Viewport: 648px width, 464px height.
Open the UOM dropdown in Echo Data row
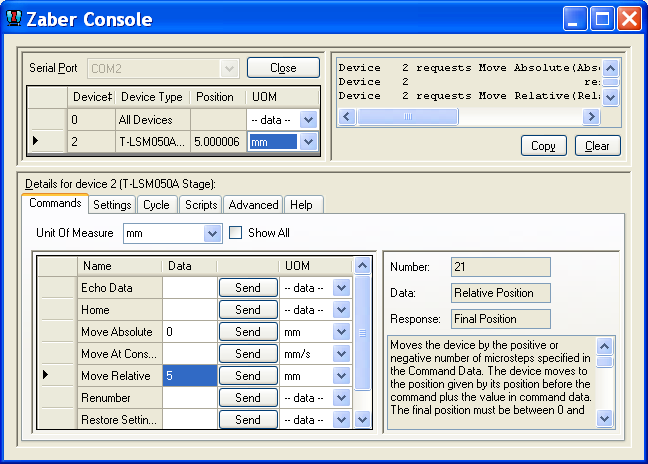pos(341,288)
